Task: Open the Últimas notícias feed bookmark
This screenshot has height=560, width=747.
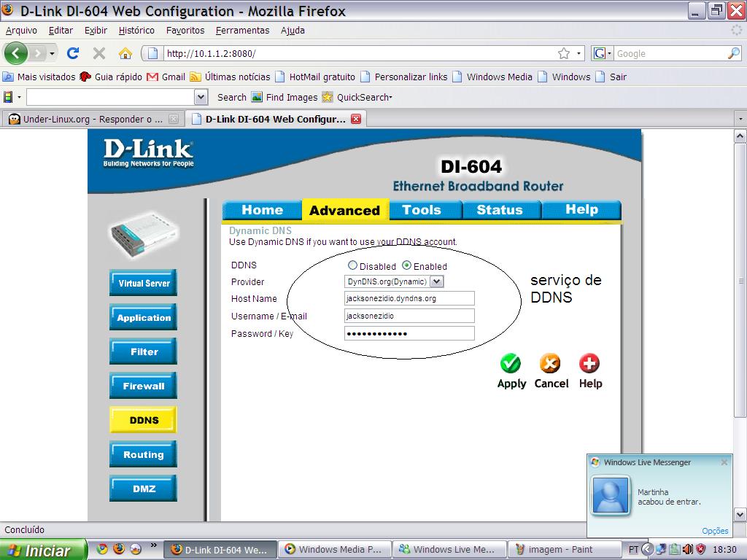Action: 230,77
